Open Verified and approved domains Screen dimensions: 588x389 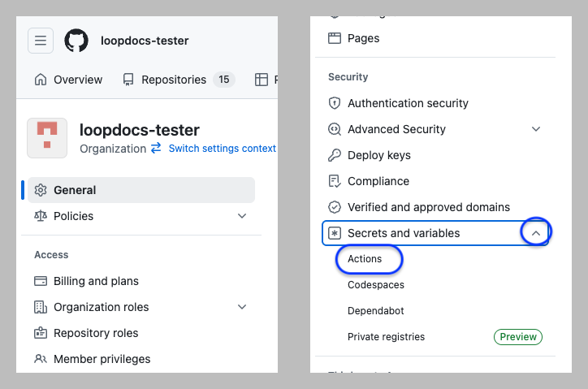coord(428,207)
